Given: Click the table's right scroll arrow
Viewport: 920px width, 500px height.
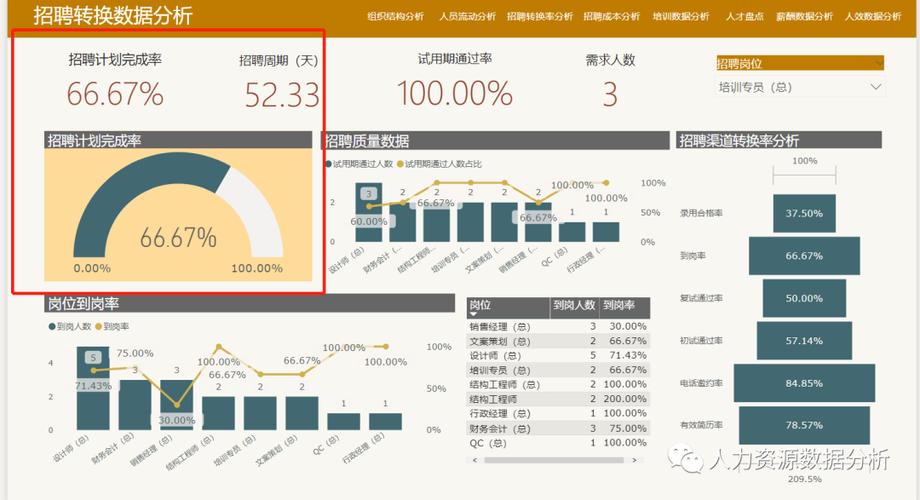Looking at the screenshot, I should 634,461.
